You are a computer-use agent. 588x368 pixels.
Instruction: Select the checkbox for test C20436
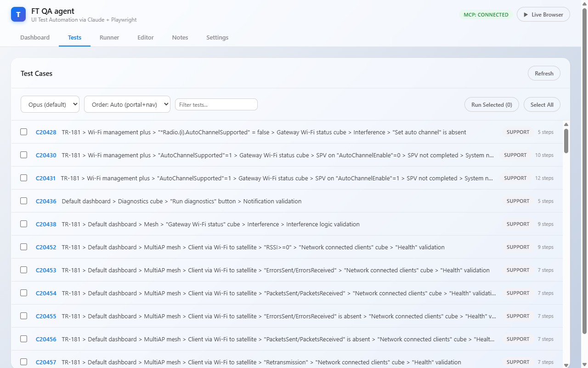pyautogui.click(x=24, y=201)
